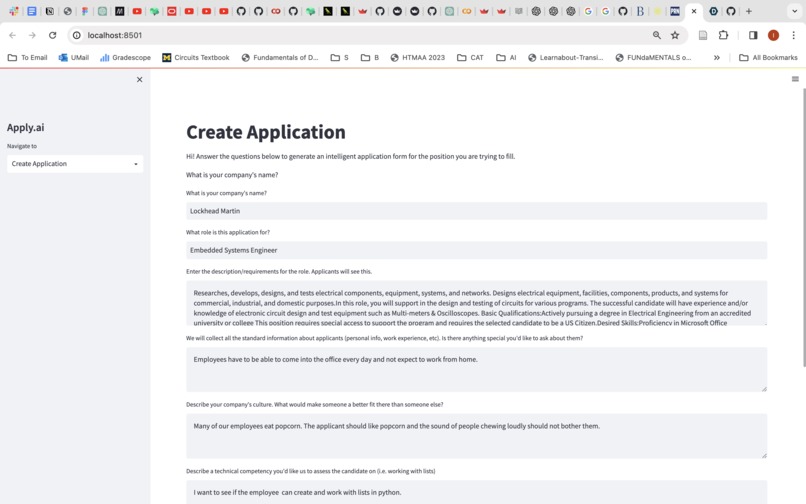The width and height of the screenshot is (806, 504).
Task: Open the tab with the B favicon
Action: (640, 11)
